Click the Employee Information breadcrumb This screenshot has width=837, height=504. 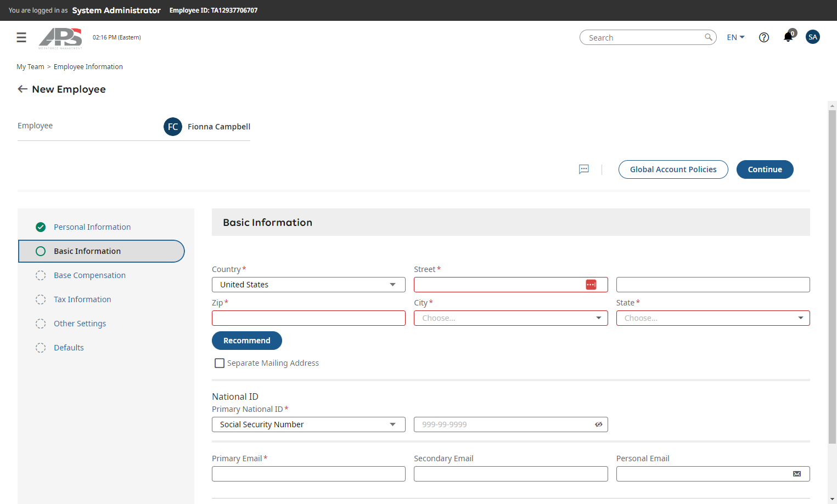(x=88, y=67)
